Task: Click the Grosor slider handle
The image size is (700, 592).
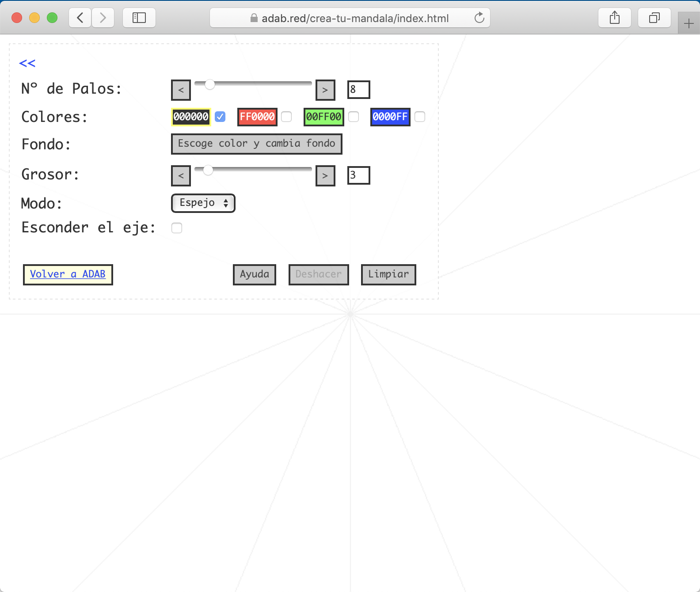Action: click(x=208, y=170)
